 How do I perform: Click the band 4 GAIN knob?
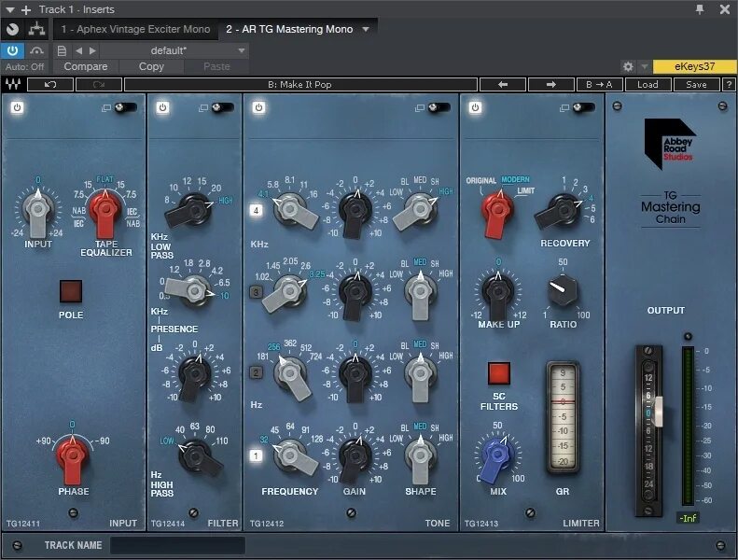coord(355,210)
